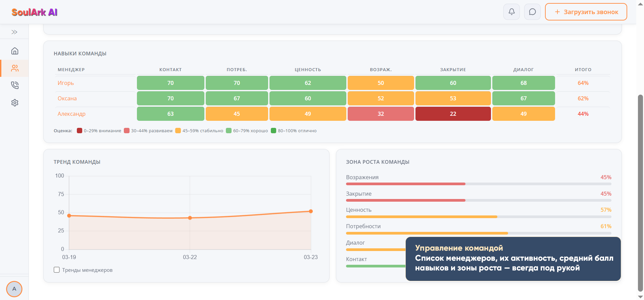Open manager Игорь profile link
The width and height of the screenshot is (644, 300).
click(66, 83)
